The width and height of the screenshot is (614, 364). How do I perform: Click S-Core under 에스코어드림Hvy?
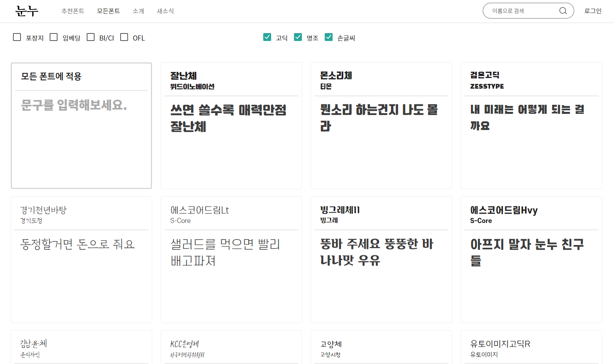click(481, 221)
